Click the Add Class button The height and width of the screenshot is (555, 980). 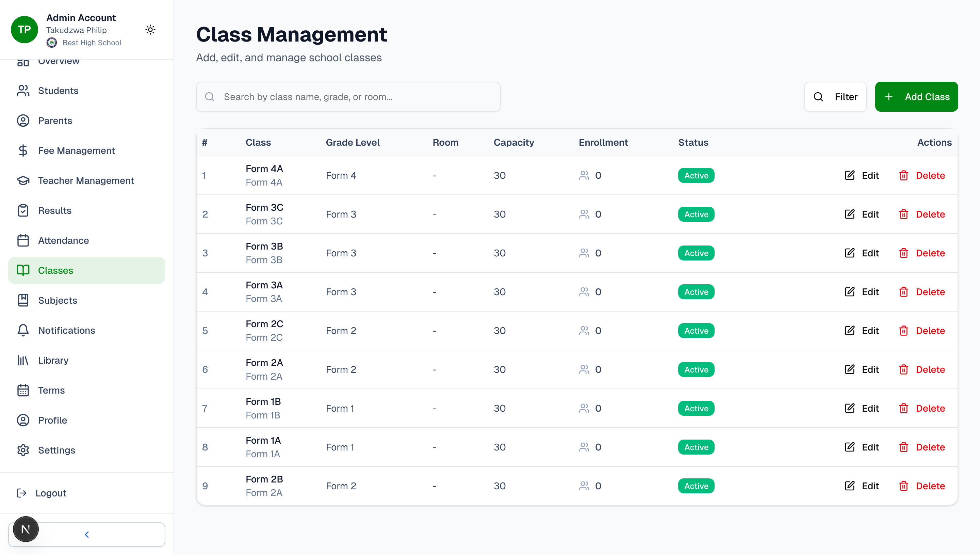tap(916, 96)
